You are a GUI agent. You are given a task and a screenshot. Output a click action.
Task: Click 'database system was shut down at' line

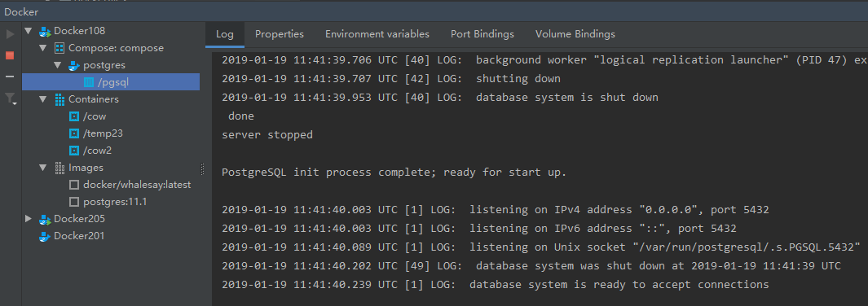pos(531,265)
